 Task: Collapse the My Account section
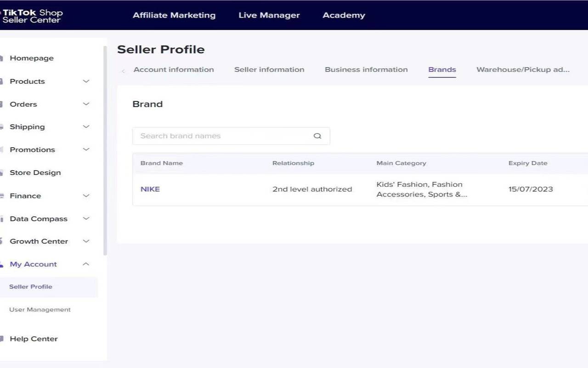86,264
